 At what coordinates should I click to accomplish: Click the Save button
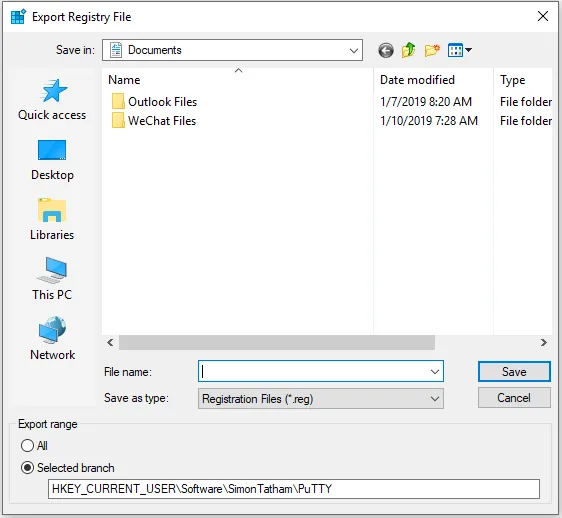point(514,372)
